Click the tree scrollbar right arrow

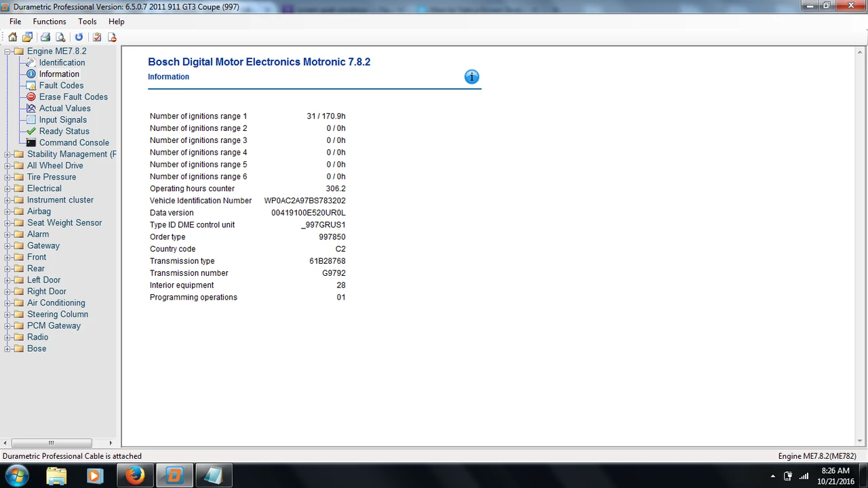click(111, 443)
